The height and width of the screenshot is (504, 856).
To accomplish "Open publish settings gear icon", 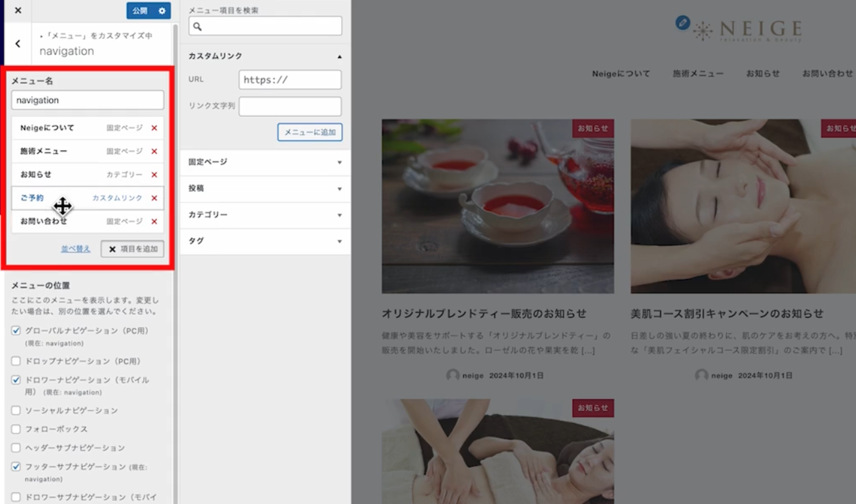I will click(162, 11).
